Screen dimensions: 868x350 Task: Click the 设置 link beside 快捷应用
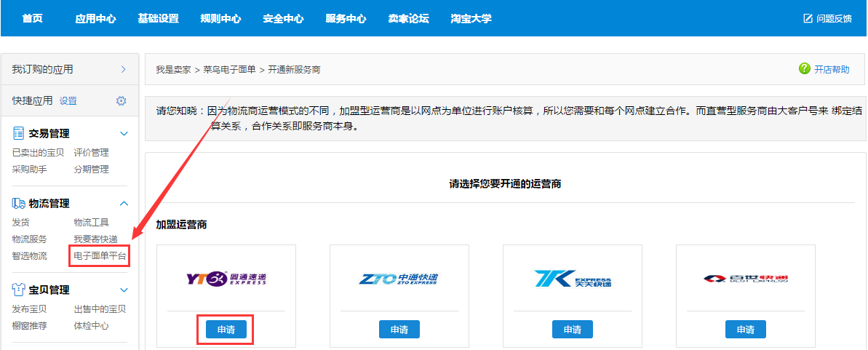click(68, 101)
